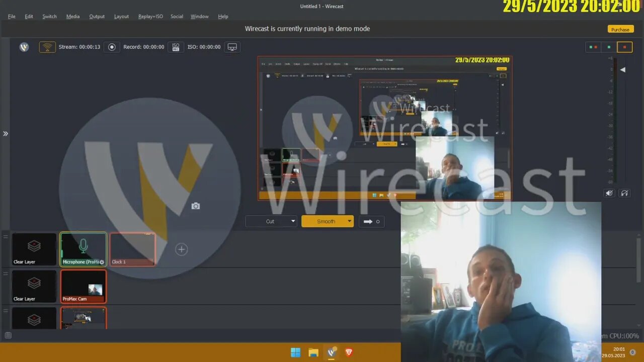Viewport: 644px width, 362px height.
Task: Click the Go arrow transition button
Action: coord(371,221)
